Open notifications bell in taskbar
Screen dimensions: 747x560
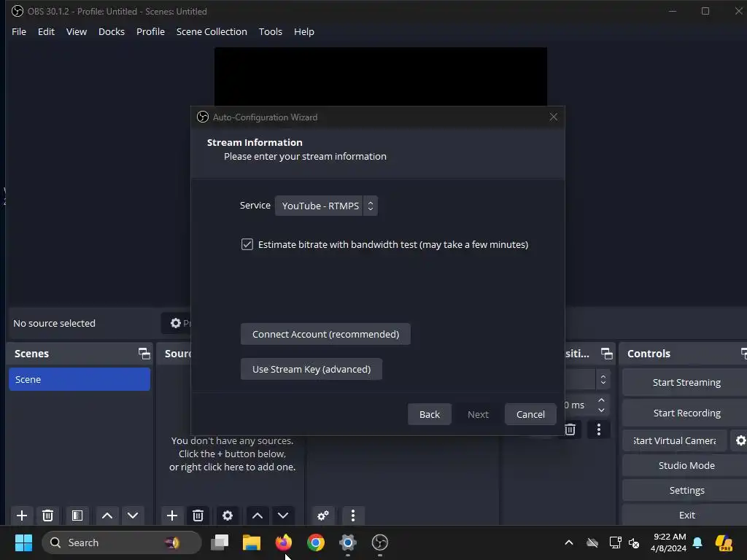[697, 542]
